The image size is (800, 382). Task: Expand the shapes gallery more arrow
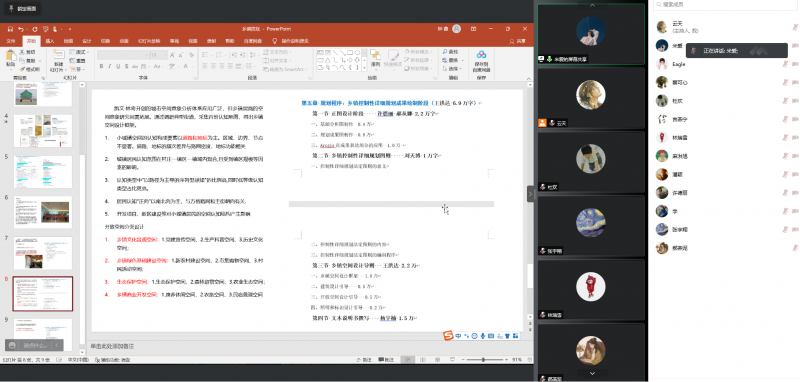pyautogui.click(x=364, y=67)
